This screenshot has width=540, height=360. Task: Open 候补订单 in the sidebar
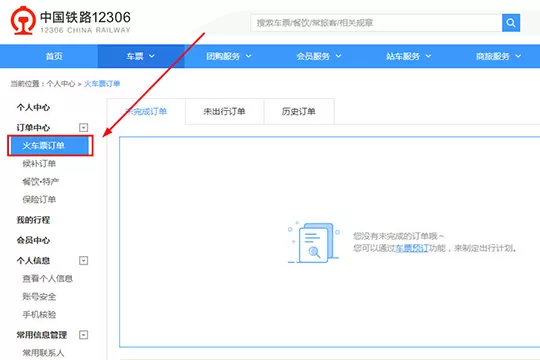tap(39, 164)
